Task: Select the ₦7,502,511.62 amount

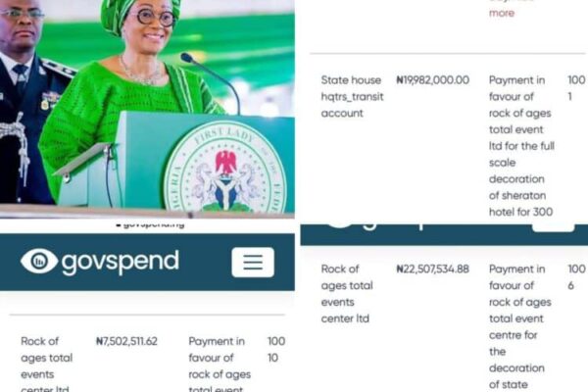Action: click(x=126, y=341)
